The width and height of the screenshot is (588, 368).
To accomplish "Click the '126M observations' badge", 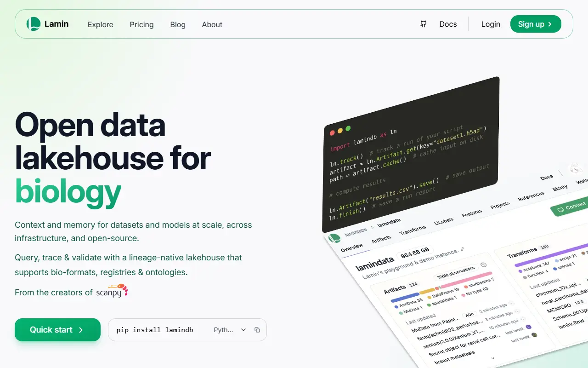I will (x=456, y=273).
